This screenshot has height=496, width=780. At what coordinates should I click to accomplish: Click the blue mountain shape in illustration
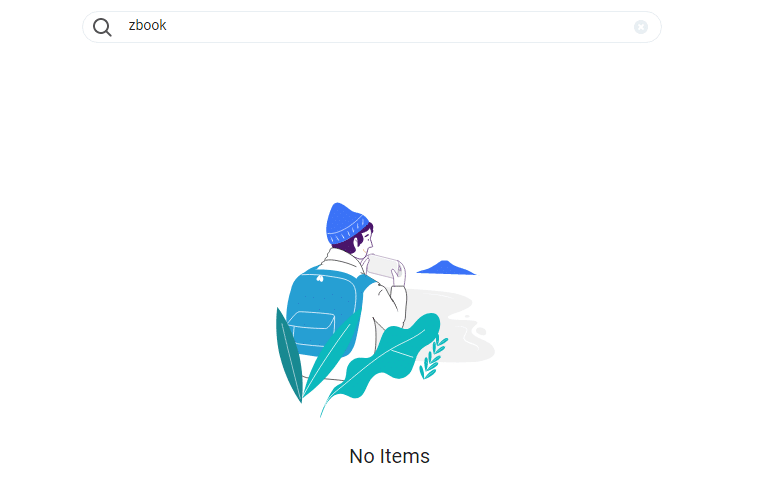446,268
